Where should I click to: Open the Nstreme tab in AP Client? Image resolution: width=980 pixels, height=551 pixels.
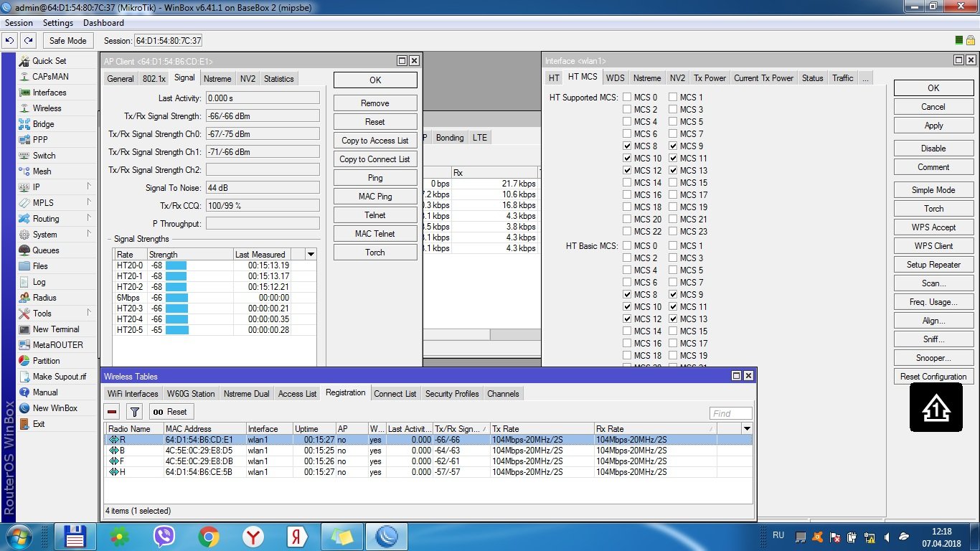pyautogui.click(x=217, y=79)
